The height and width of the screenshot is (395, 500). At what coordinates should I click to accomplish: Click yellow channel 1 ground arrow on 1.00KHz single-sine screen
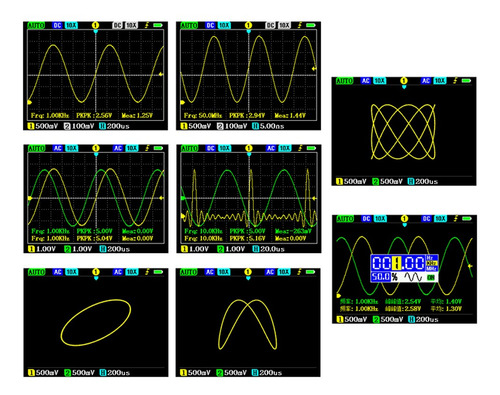(29, 102)
